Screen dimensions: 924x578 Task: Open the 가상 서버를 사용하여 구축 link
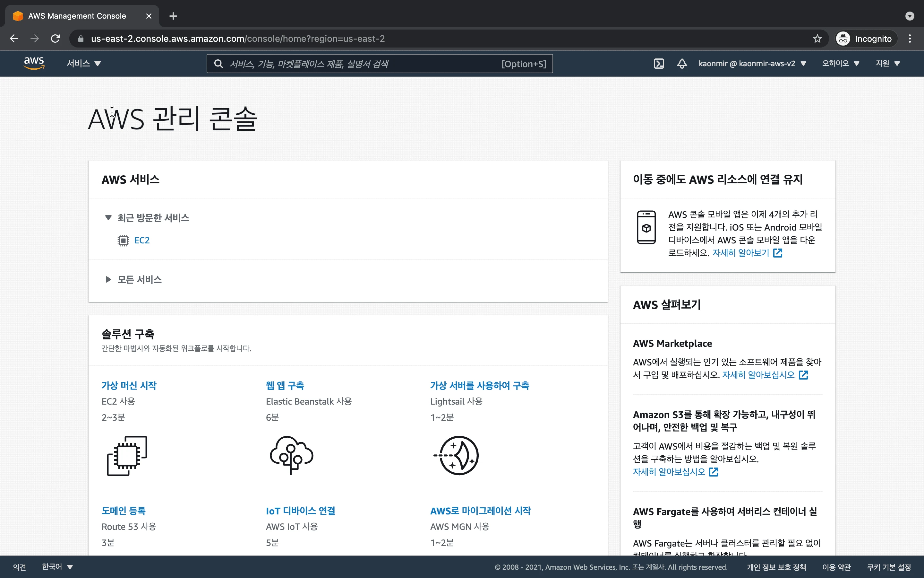point(480,386)
